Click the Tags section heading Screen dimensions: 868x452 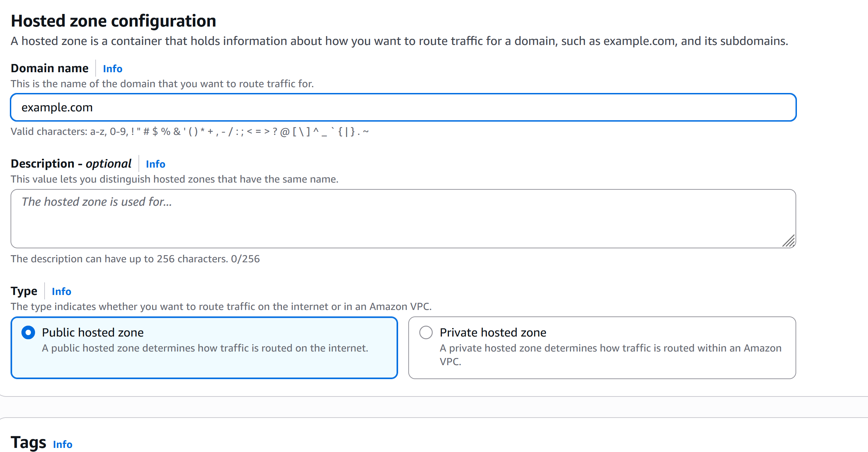click(x=29, y=442)
